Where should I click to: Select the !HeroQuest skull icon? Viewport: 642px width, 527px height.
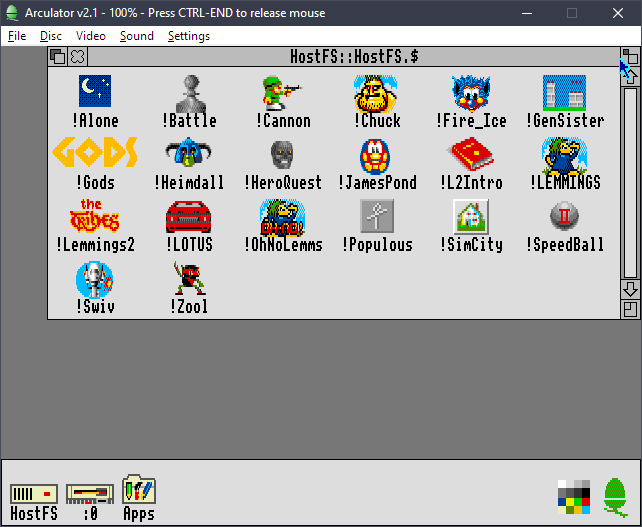(282, 154)
